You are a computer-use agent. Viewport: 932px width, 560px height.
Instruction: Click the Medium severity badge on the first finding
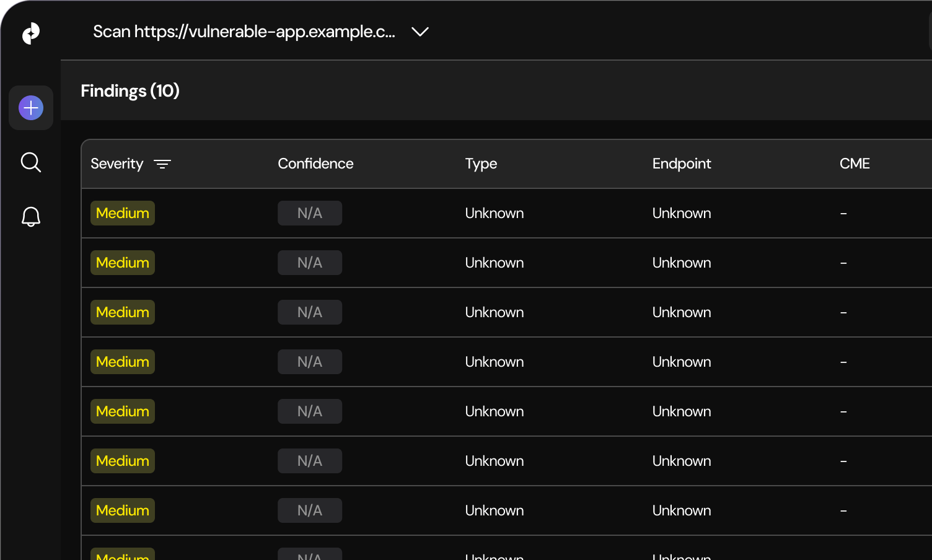point(122,213)
